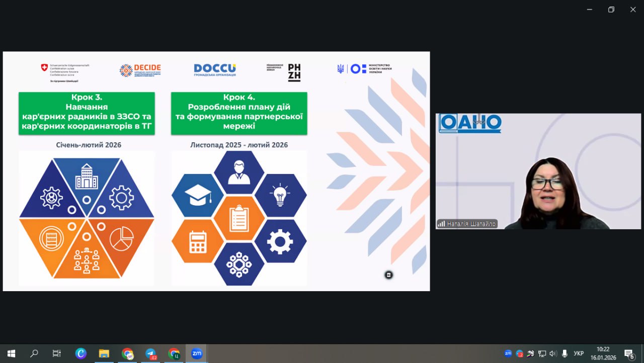Screen dimensions: 644x363
Task: Open taskbar search magnifier
Action: (34, 353)
